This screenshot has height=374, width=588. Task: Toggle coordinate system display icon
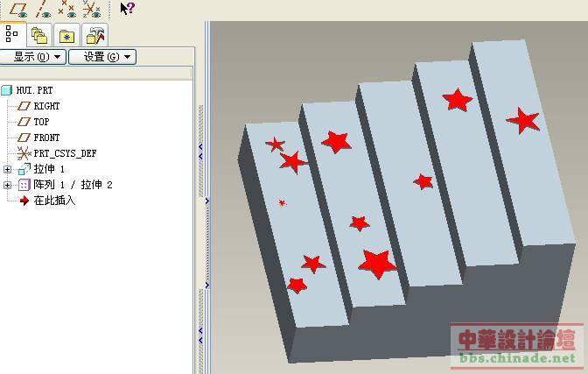pyautogui.click(x=92, y=10)
